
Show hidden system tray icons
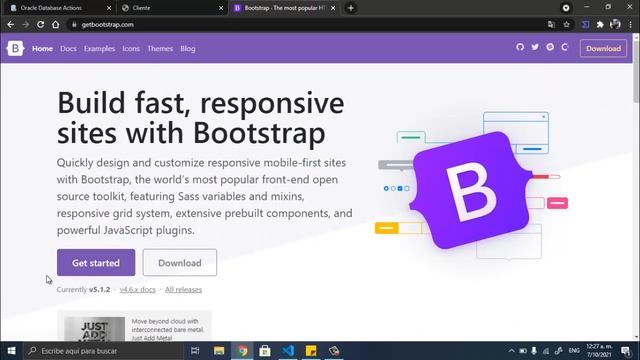511,351
